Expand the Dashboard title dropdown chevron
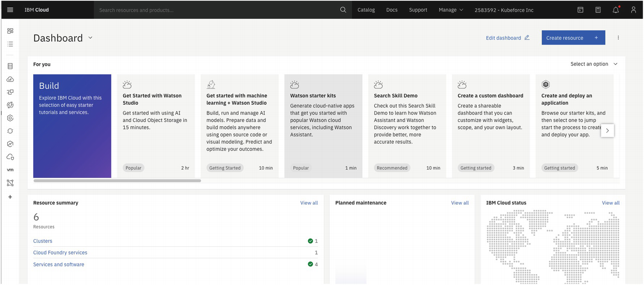The width and height of the screenshot is (644, 285). pos(90,38)
